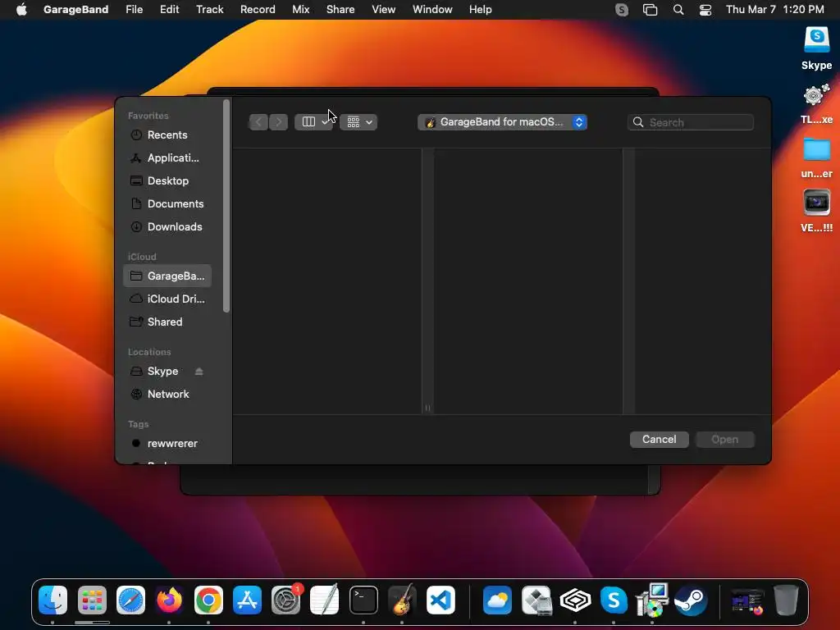Click the first column resize handle
Viewport: 840px width, 630px height.
(427, 408)
